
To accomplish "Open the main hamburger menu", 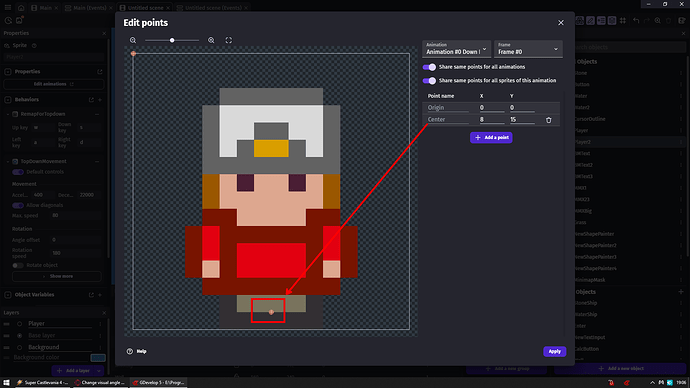I will 8,8.
